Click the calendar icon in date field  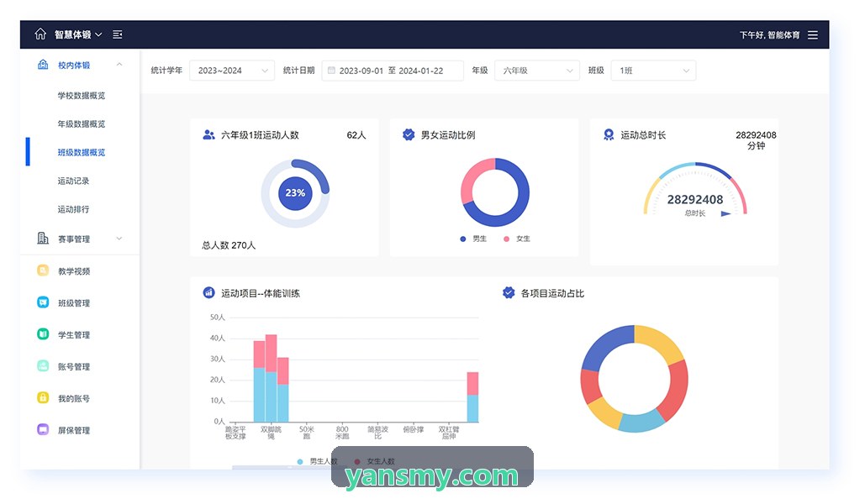coord(331,70)
